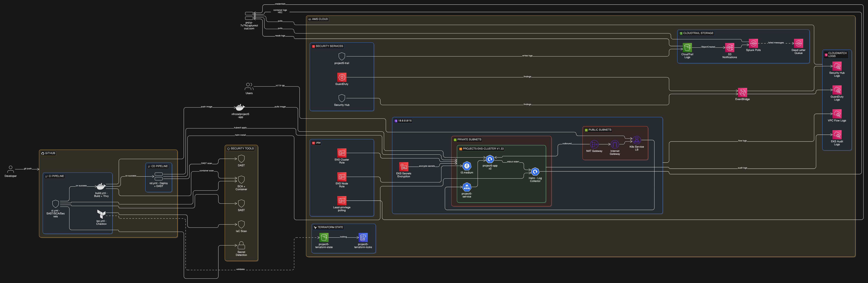The width and height of the screenshot is (868, 283).
Task: Select the 'HTTP 80' edge label
Action: pyautogui.click(x=280, y=86)
